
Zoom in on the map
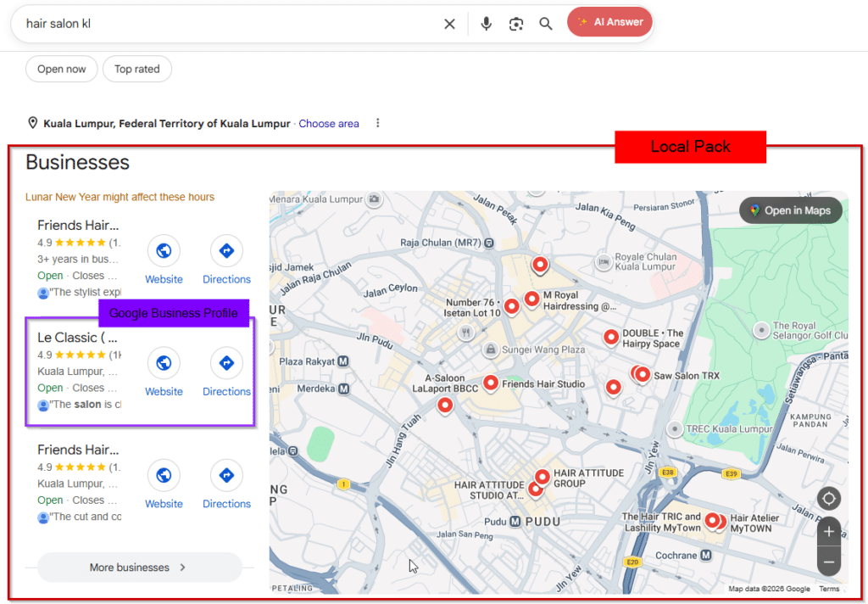point(829,532)
